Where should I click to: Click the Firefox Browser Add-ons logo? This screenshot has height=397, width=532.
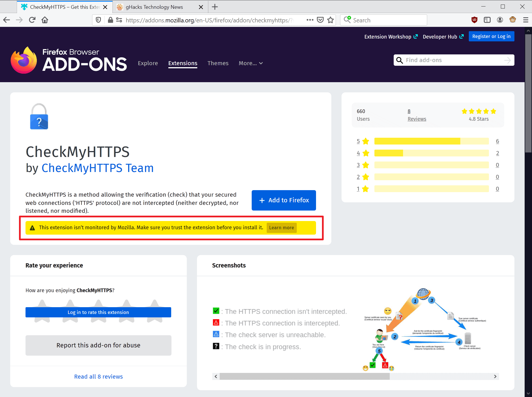point(69,60)
